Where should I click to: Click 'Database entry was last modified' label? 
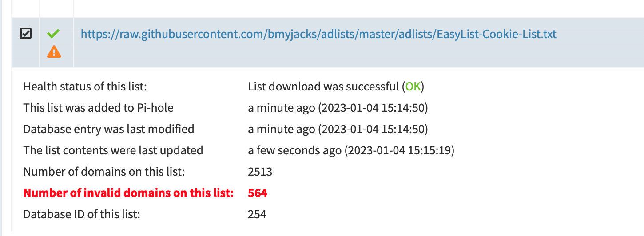tap(109, 129)
